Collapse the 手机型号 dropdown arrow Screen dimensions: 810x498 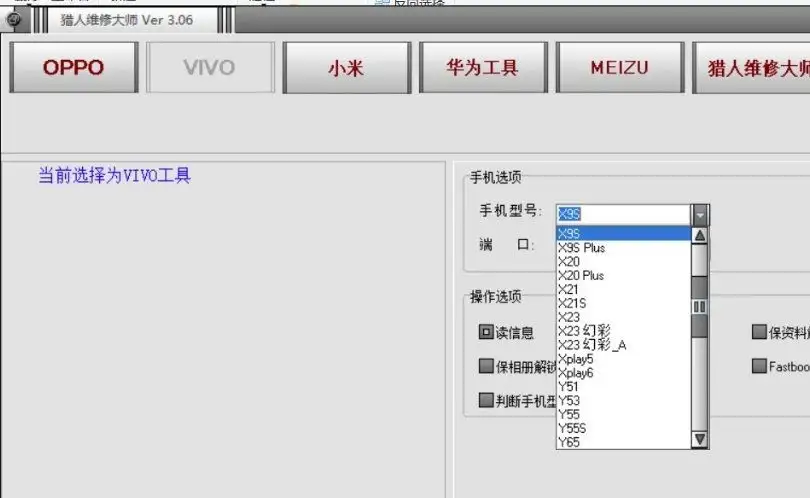tap(700, 214)
